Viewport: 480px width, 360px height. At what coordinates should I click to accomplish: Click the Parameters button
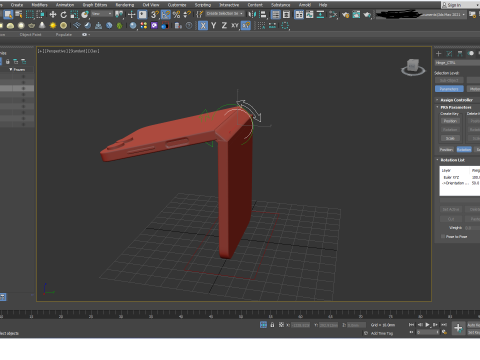pos(449,89)
